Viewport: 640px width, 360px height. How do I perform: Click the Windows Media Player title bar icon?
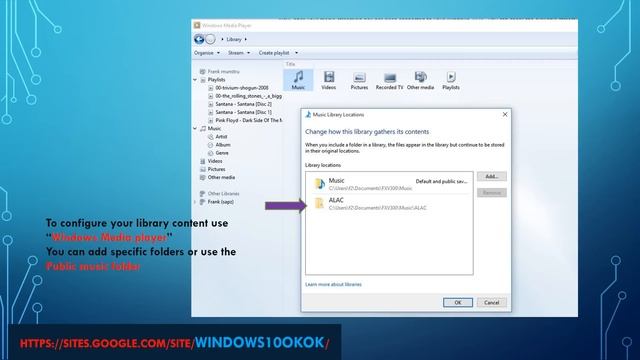coord(197,25)
